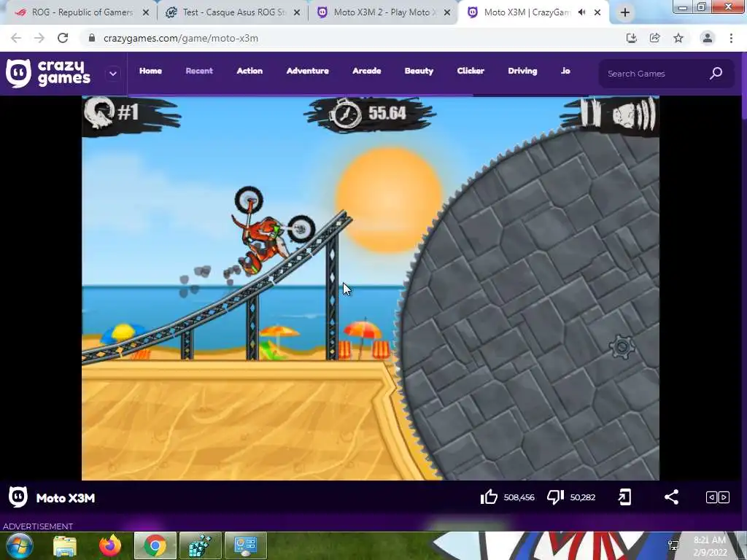
Task: Mute the Moto X3M CrazyGames tab audio
Action: pos(581,12)
